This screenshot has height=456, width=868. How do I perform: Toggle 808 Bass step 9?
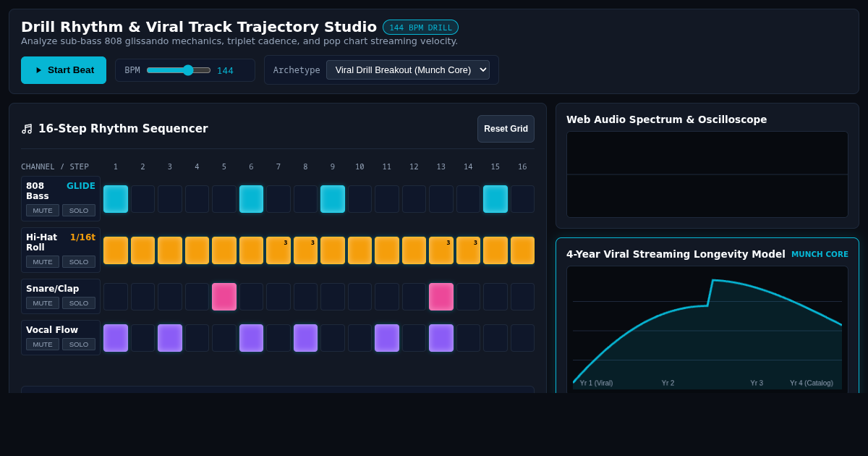pyautogui.click(x=333, y=199)
